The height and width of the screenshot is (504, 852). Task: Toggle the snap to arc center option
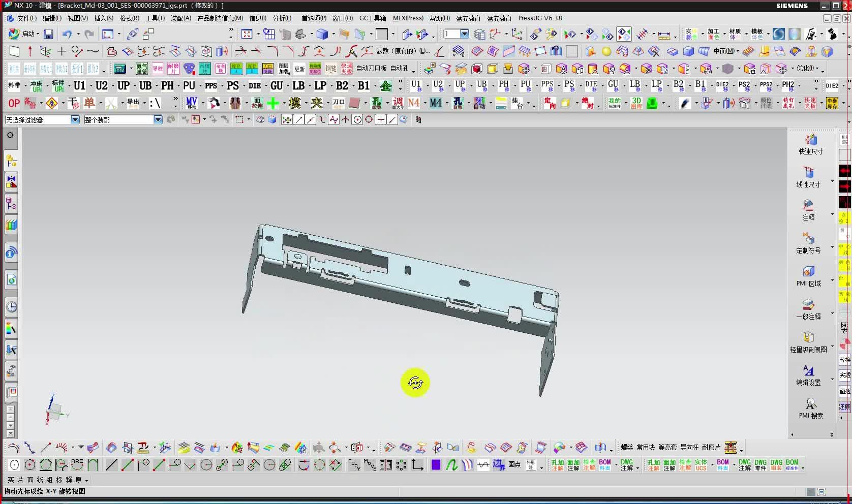(357, 120)
